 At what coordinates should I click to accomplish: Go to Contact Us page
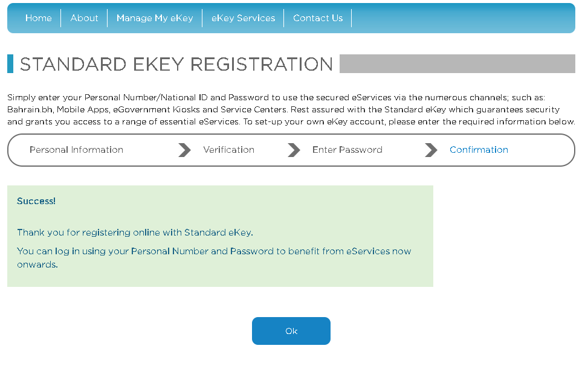318,18
